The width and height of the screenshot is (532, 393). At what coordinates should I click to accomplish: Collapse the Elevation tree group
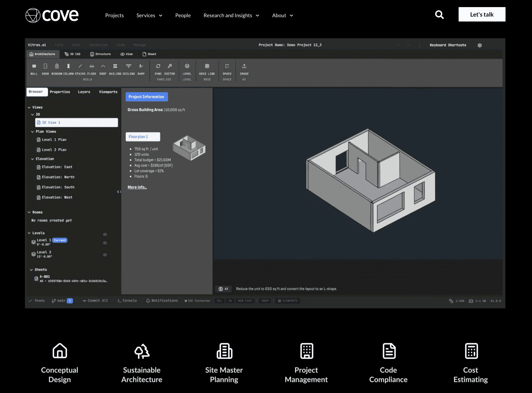(x=32, y=159)
